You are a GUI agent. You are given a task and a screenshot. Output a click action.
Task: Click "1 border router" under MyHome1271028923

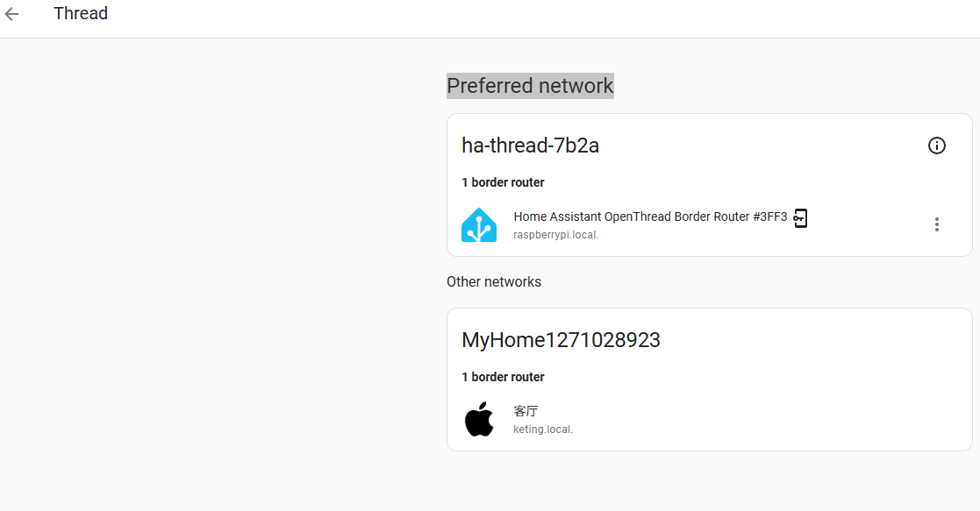[x=503, y=377]
